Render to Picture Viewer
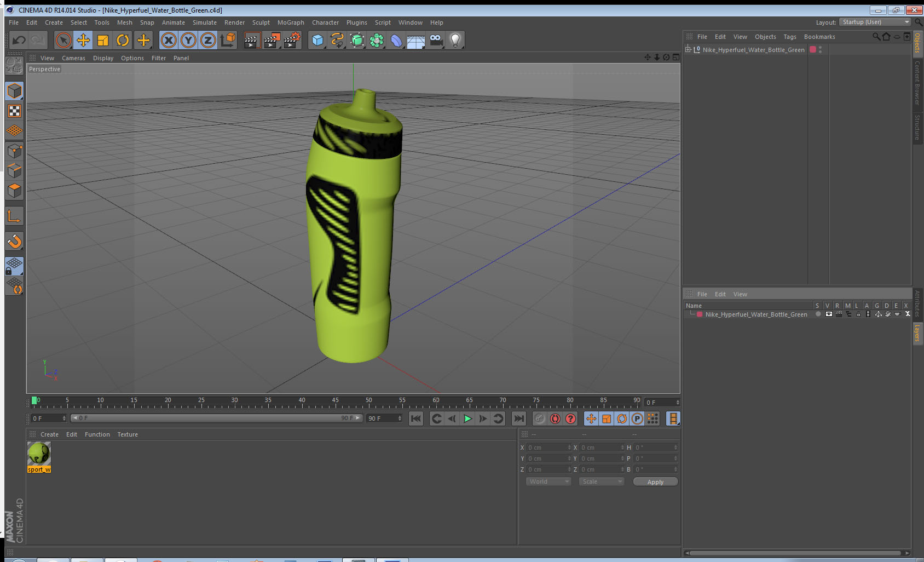 pos(272,40)
